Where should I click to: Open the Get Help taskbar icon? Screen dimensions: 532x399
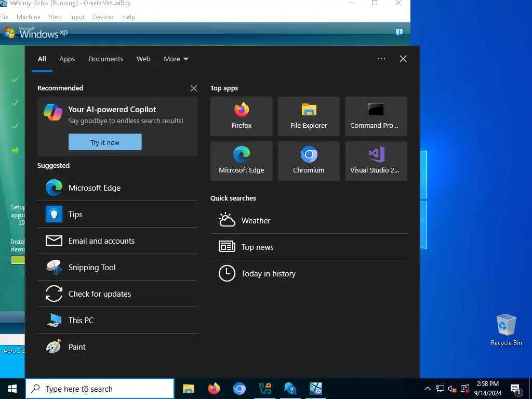coord(290,389)
